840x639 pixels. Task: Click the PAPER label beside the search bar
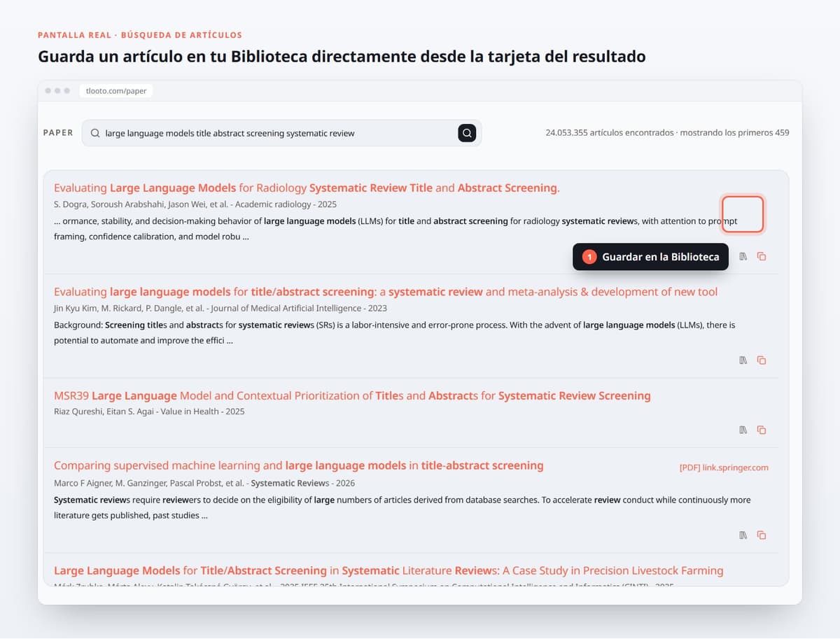pyautogui.click(x=58, y=132)
